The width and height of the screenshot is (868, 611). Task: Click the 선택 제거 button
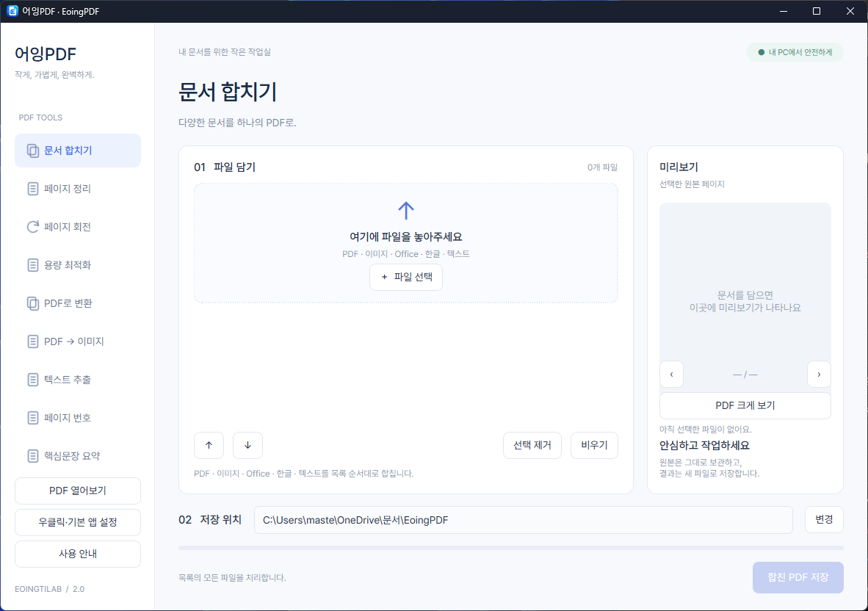click(x=532, y=446)
